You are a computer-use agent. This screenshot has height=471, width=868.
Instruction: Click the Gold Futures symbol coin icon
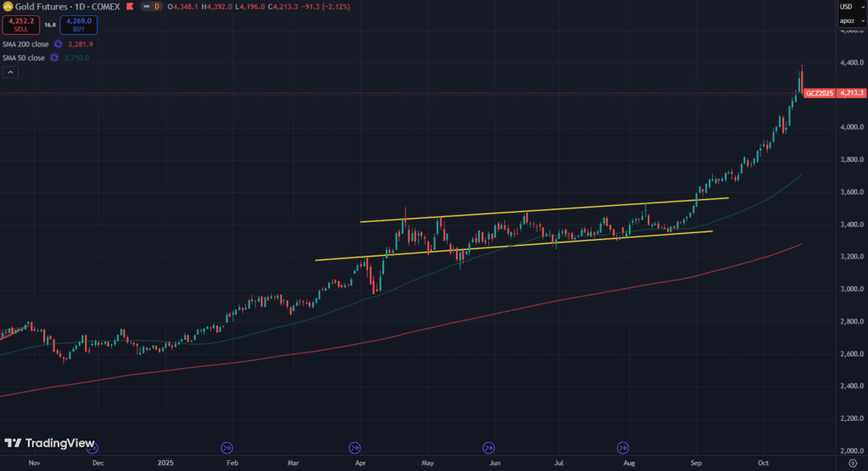click(x=8, y=7)
